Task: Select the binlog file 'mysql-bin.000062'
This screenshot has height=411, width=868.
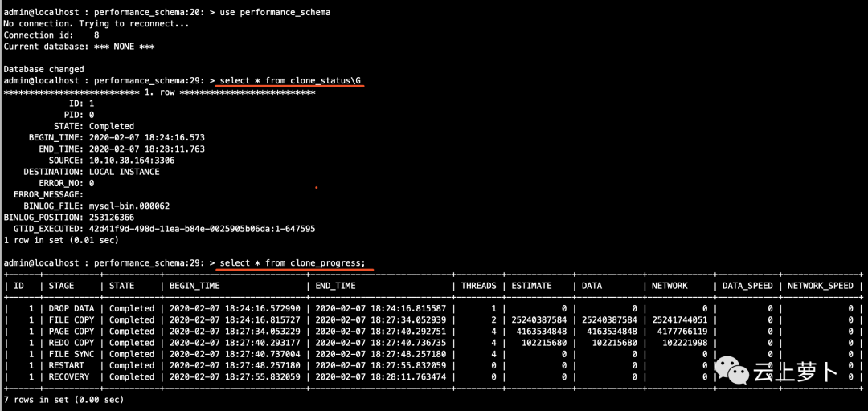Action: point(129,205)
